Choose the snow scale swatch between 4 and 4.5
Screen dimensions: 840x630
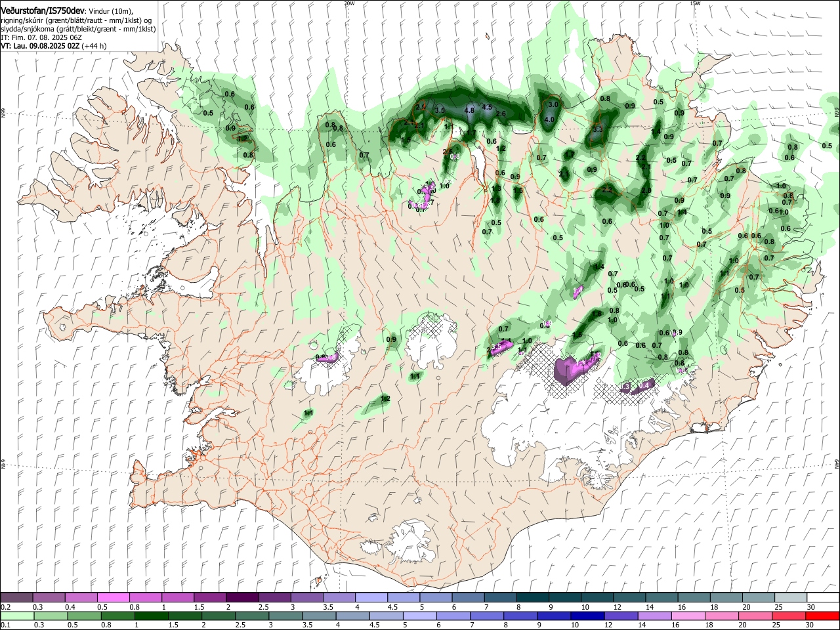tap(371, 597)
